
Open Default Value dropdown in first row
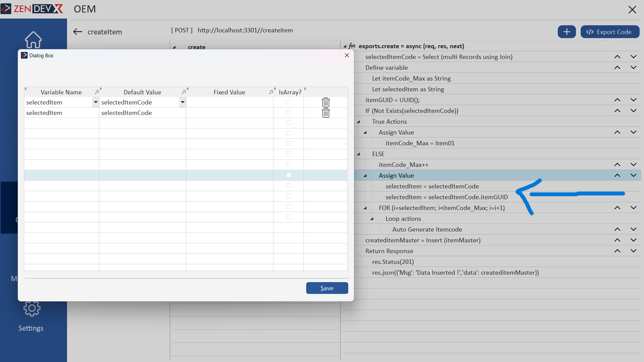(183, 102)
